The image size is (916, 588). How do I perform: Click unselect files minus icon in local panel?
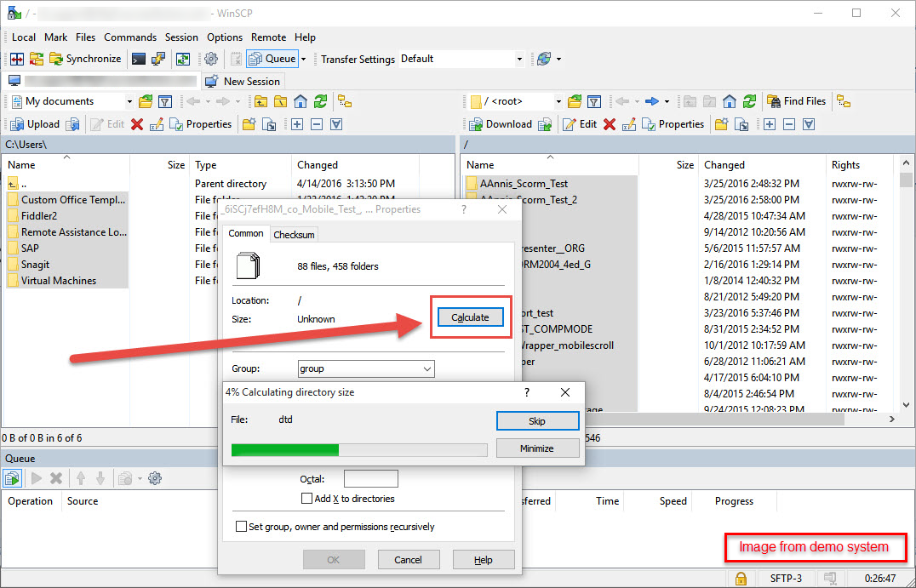coord(317,124)
